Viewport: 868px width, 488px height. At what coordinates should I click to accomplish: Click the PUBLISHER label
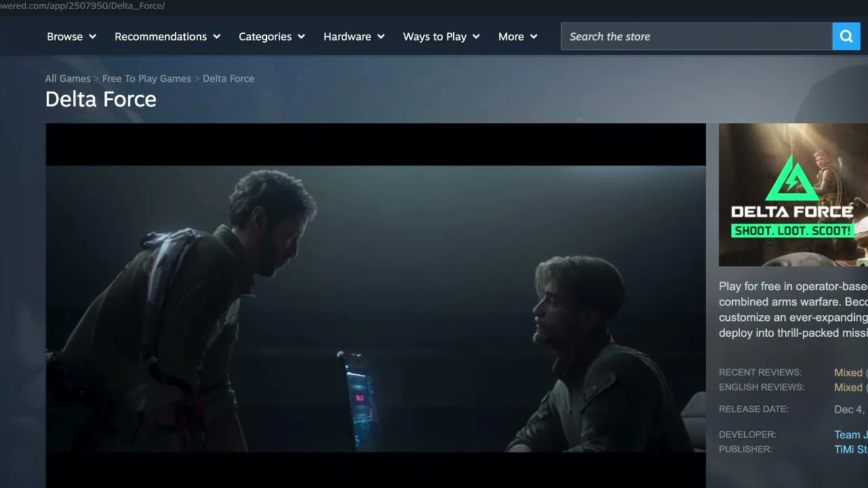[745, 450]
